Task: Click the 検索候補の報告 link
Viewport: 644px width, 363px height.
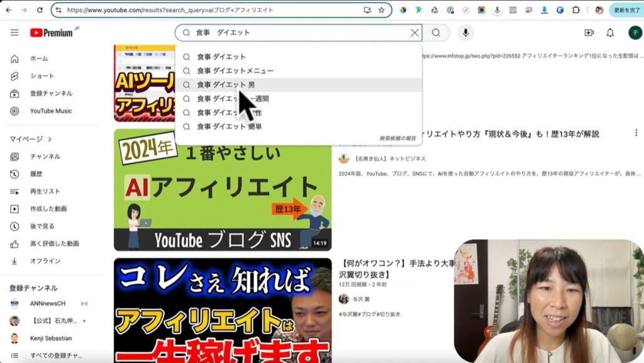Action: [x=397, y=138]
